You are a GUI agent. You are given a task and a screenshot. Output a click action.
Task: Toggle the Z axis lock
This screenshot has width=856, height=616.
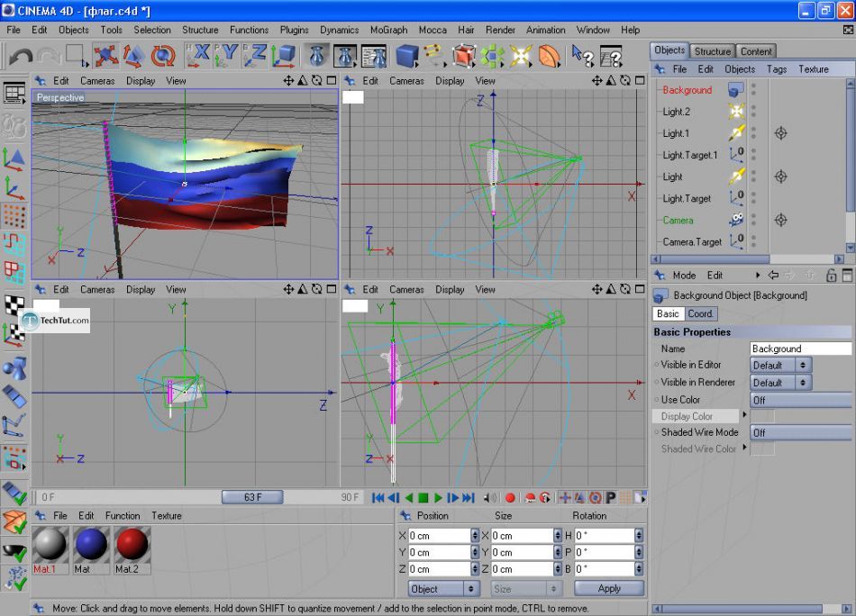pos(256,56)
